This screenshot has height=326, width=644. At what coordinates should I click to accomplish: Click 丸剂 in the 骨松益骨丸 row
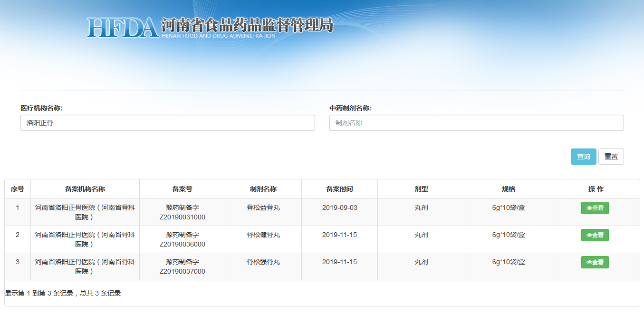click(421, 207)
